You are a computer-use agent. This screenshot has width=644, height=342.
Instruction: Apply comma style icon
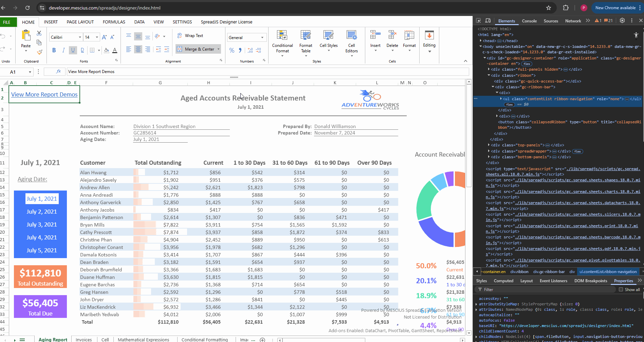point(240,50)
